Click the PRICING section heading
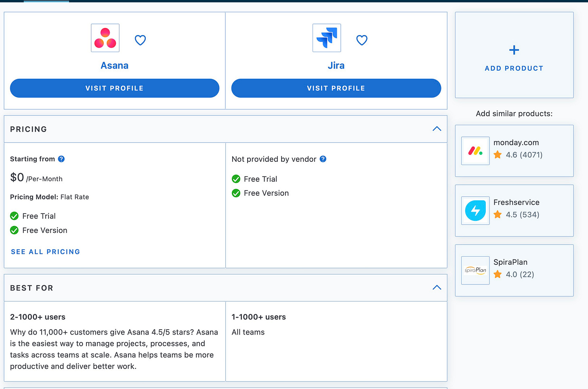588x389 pixels. [x=28, y=129]
